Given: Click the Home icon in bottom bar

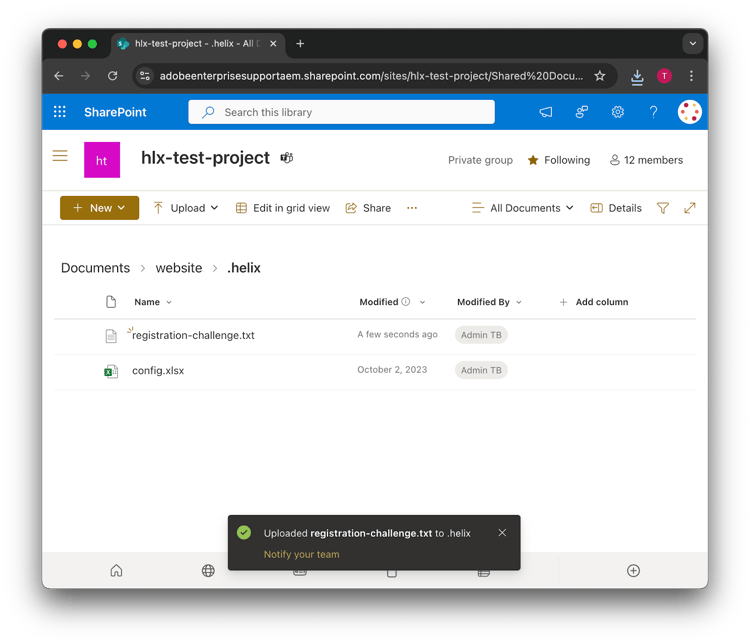Looking at the screenshot, I should pyautogui.click(x=116, y=571).
